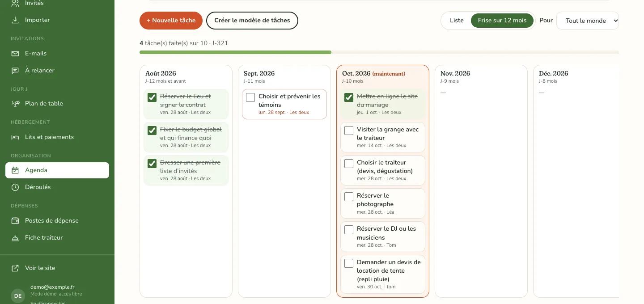Open Déroulés page

tap(57, 187)
